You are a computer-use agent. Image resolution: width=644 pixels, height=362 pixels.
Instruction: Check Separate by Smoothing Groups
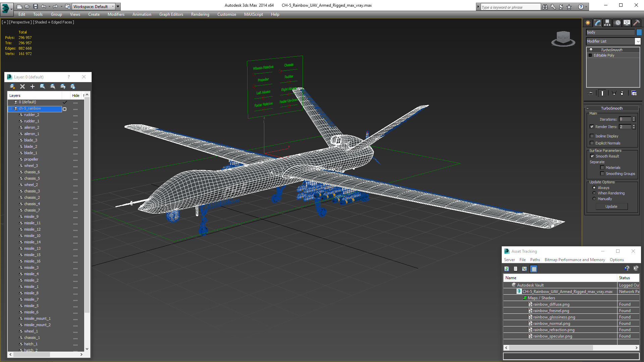pyautogui.click(x=602, y=174)
